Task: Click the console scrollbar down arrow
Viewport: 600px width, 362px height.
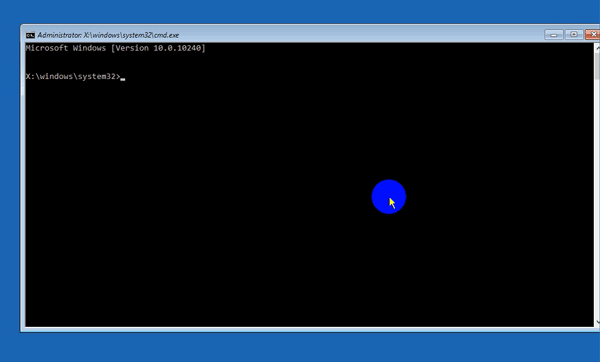Action: point(597,322)
